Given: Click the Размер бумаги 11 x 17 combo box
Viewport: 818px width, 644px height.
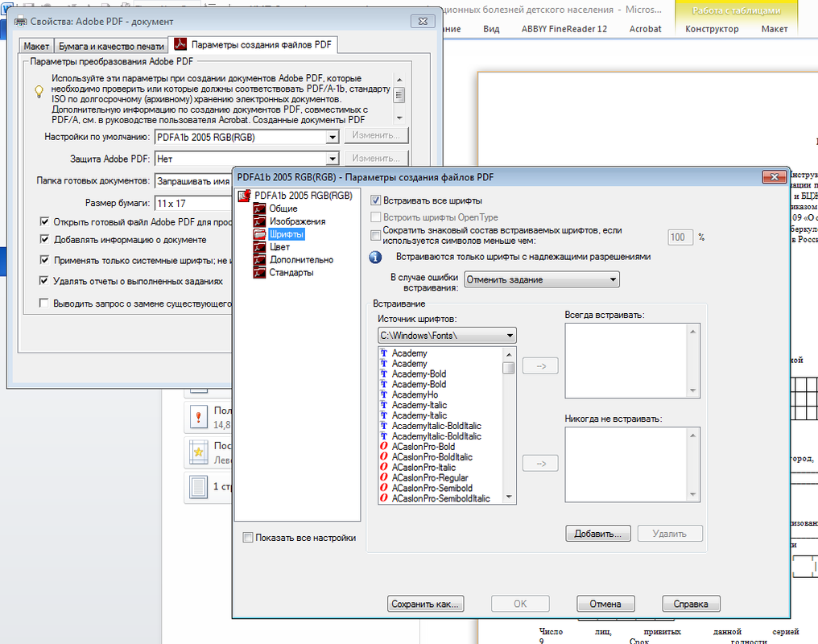Looking at the screenshot, I should (x=193, y=204).
